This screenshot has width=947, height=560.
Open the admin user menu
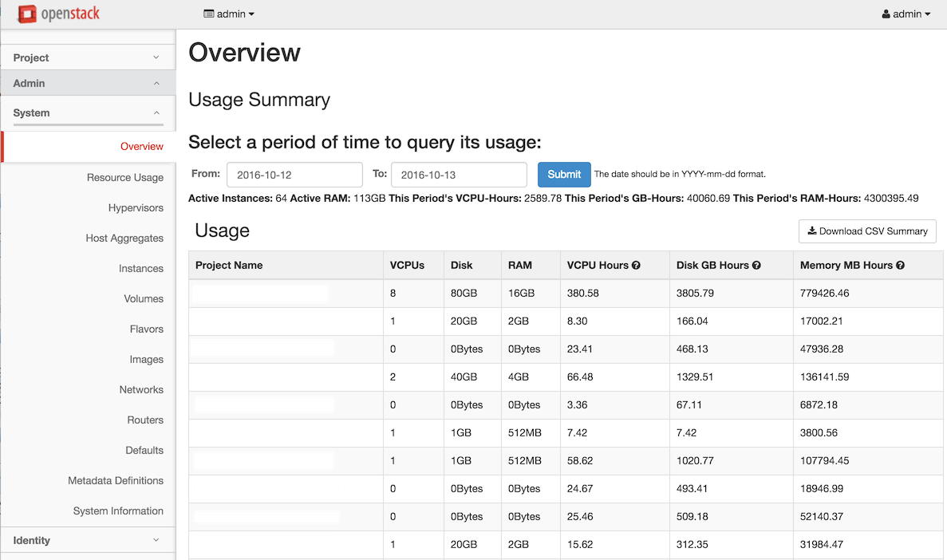click(906, 14)
